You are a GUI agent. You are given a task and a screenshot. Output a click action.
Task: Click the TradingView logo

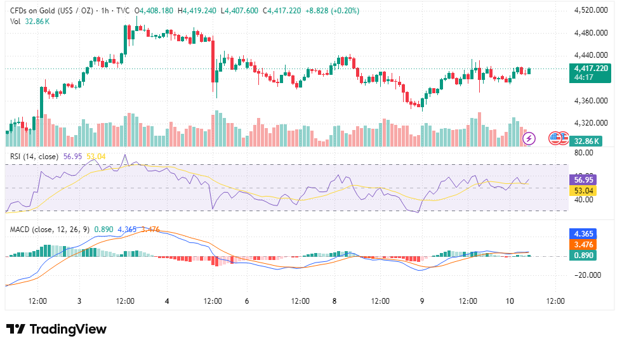coord(56,329)
